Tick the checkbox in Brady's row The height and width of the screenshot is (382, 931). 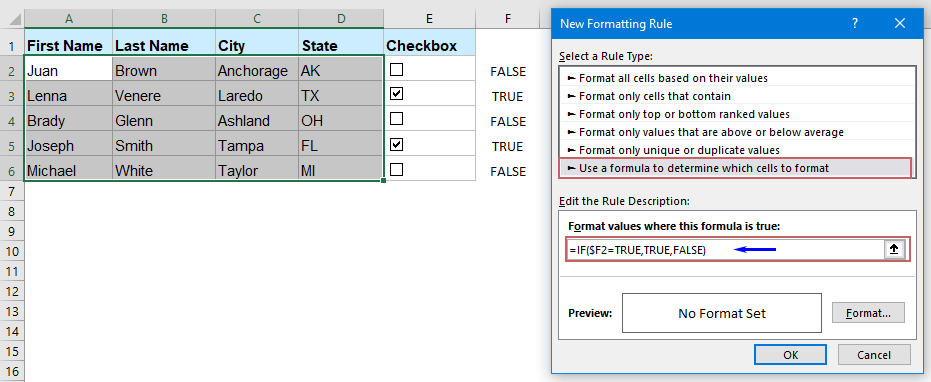pos(396,119)
